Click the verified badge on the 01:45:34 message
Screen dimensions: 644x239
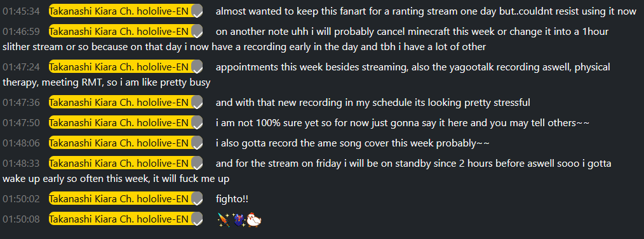pos(198,11)
